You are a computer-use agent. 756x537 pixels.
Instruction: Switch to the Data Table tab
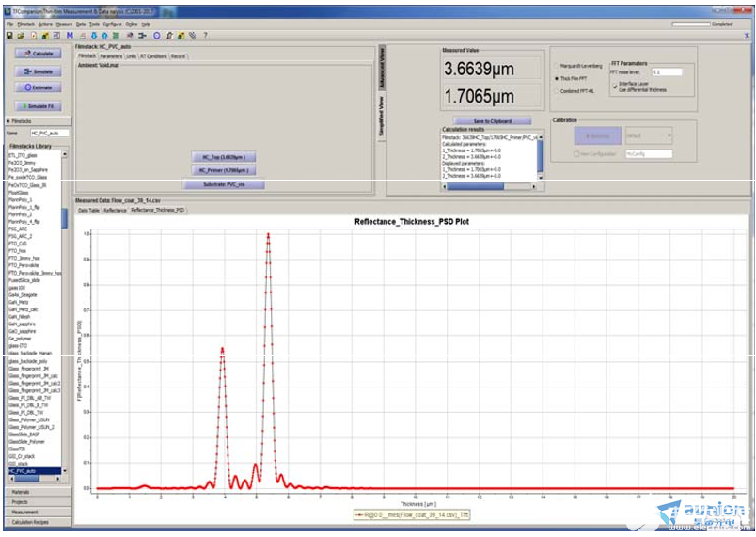pyautogui.click(x=88, y=211)
